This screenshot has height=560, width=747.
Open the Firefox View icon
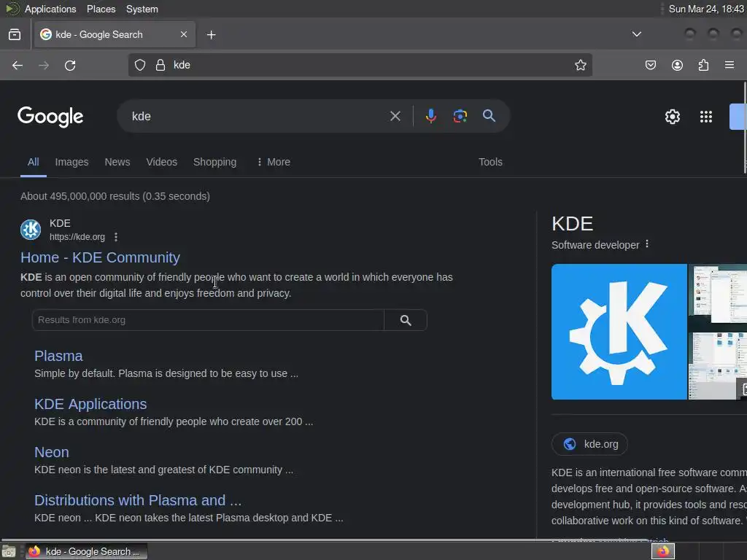coord(15,34)
